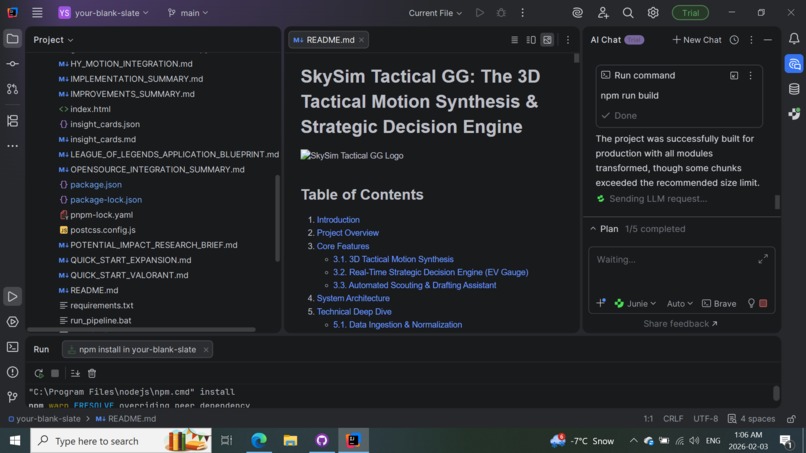Click the Trial license button
The height and width of the screenshot is (453, 806).
(x=690, y=13)
